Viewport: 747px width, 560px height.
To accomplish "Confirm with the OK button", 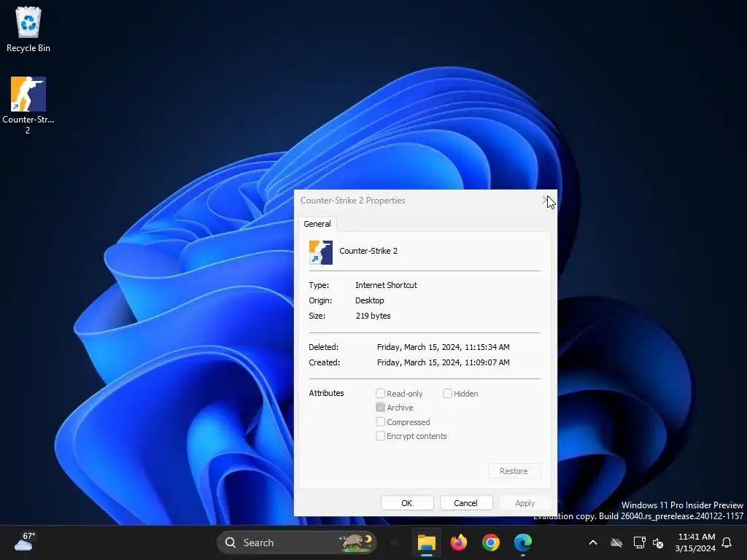I will [x=407, y=503].
